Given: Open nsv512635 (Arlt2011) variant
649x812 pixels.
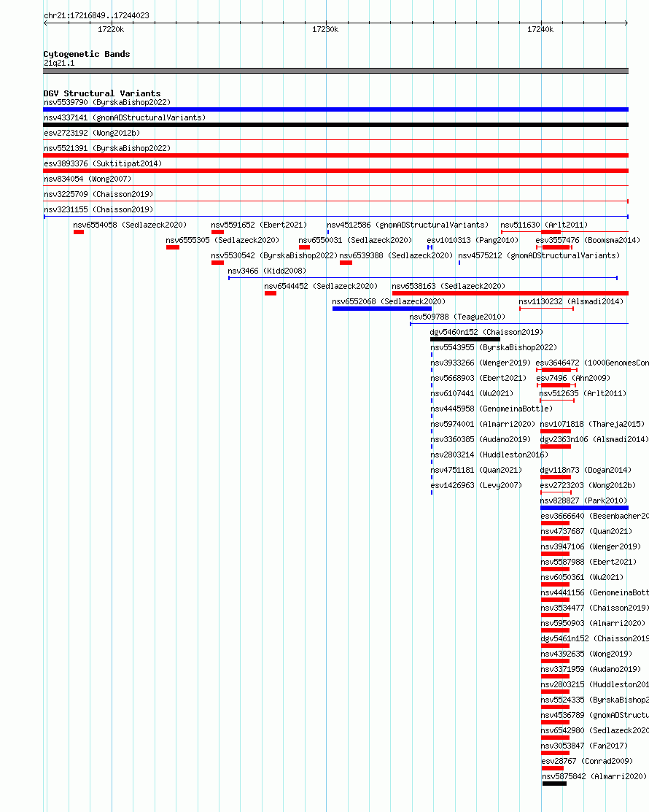Looking at the screenshot, I should [x=583, y=393].
